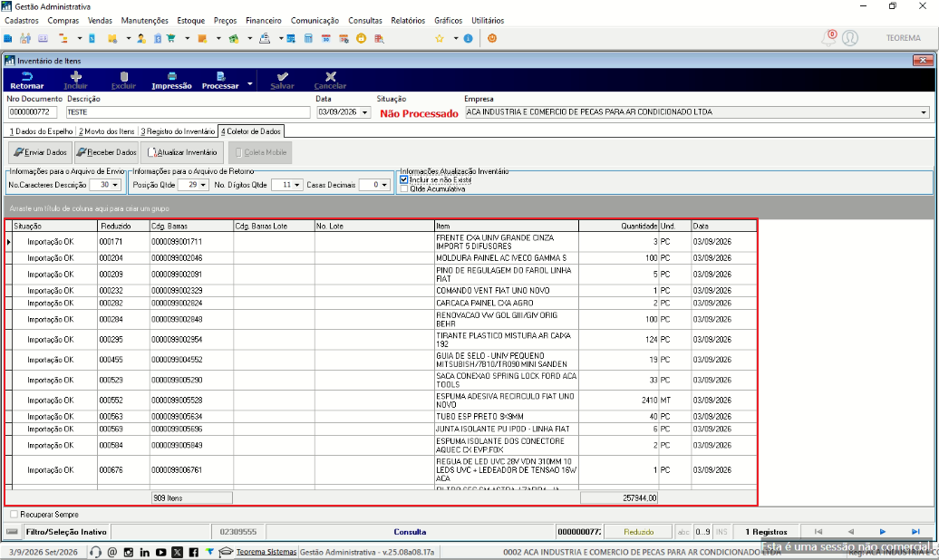Click the Descrição field containing TESTE
939x560 pixels.
[188, 112]
